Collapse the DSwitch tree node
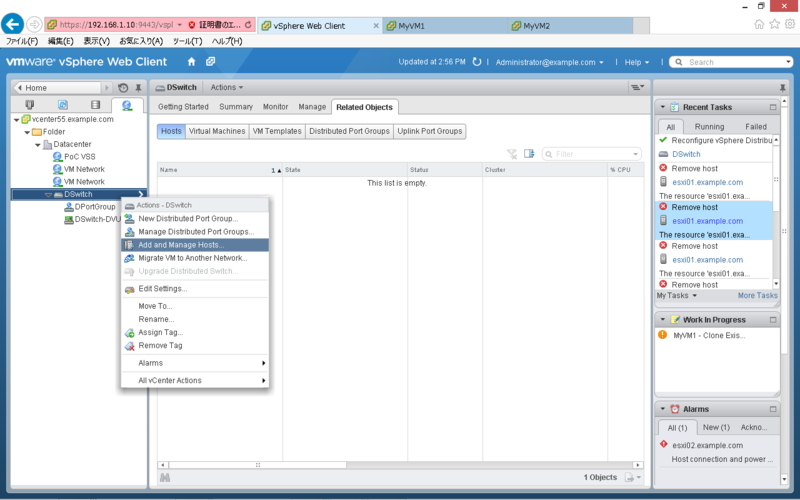Image resolution: width=800 pixels, height=500 pixels. click(x=48, y=194)
